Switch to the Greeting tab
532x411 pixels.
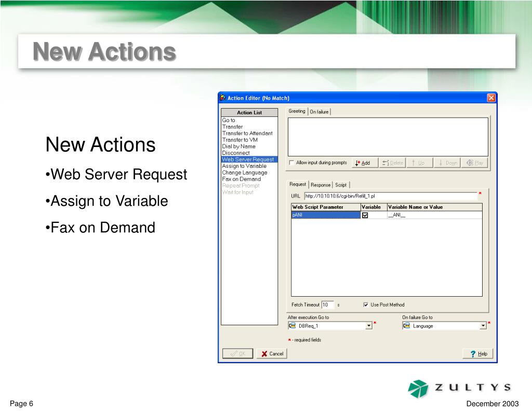tap(297, 111)
